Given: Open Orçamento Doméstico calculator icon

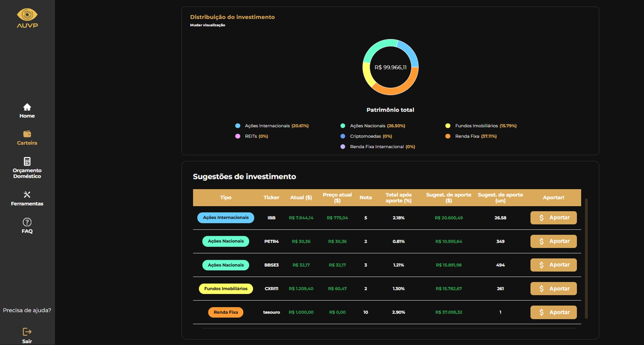Looking at the screenshot, I should [27, 161].
